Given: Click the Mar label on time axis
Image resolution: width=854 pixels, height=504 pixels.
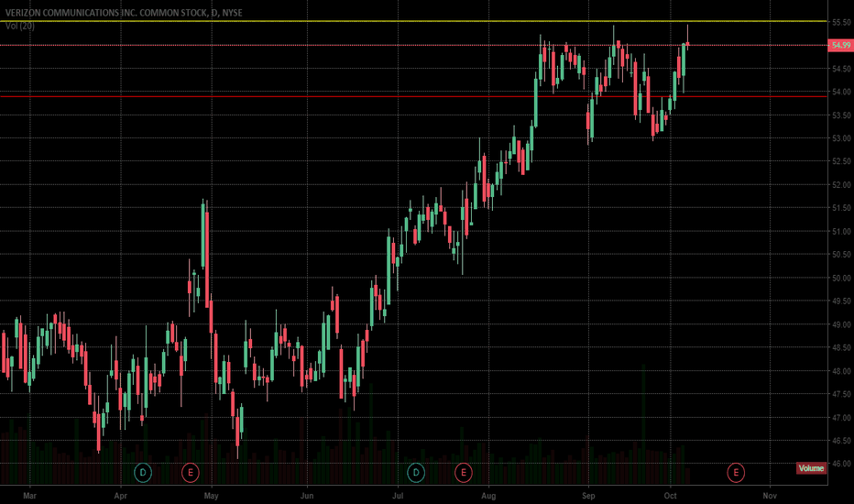Looking at the screenshot, I should [29, 495].
